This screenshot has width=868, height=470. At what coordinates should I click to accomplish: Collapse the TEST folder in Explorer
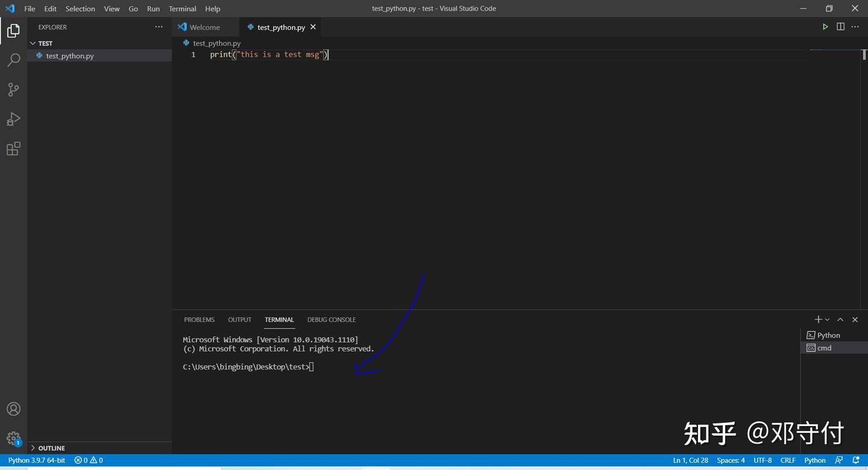coord(34,43)
